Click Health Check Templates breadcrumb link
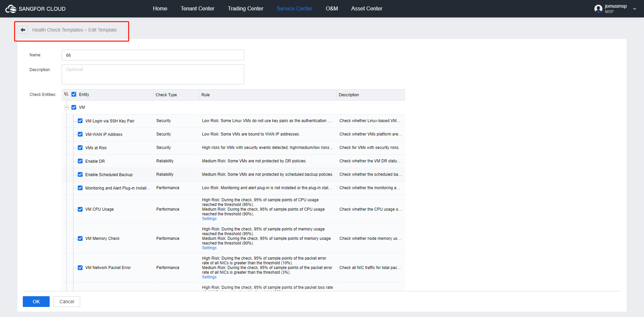 click(x=57, y=30)
